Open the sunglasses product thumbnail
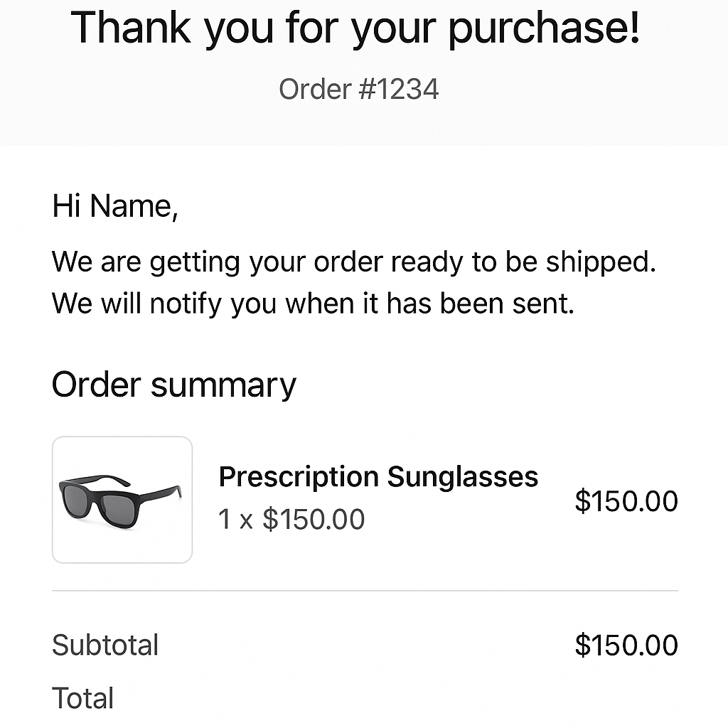728x728 pixels. pos(122,499)
